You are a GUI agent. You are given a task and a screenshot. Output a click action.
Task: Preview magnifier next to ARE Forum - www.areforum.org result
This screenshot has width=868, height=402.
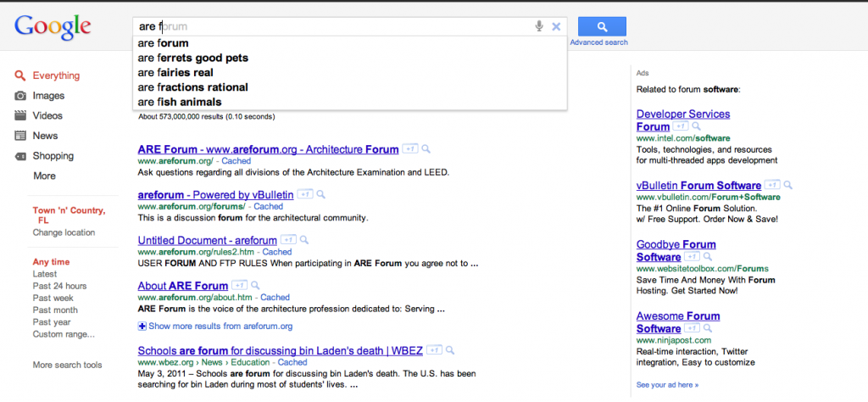click(426, 149)
